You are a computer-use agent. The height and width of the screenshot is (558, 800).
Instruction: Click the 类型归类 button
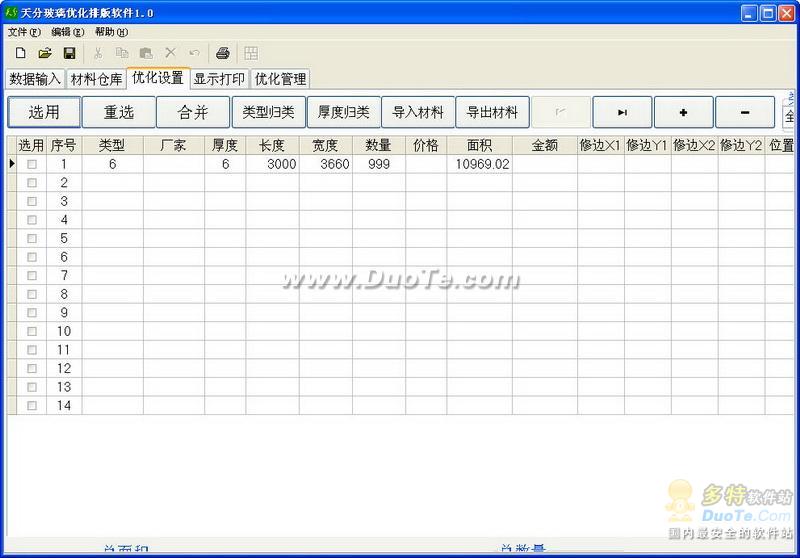tap(268, 112)
